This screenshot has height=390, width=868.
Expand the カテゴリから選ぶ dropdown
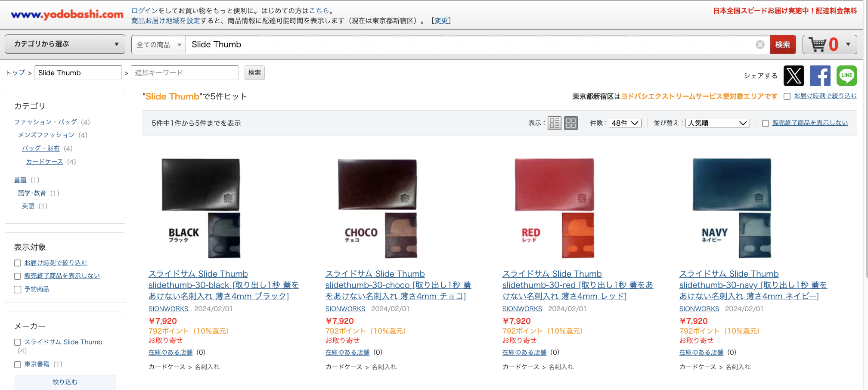point(65,44)
